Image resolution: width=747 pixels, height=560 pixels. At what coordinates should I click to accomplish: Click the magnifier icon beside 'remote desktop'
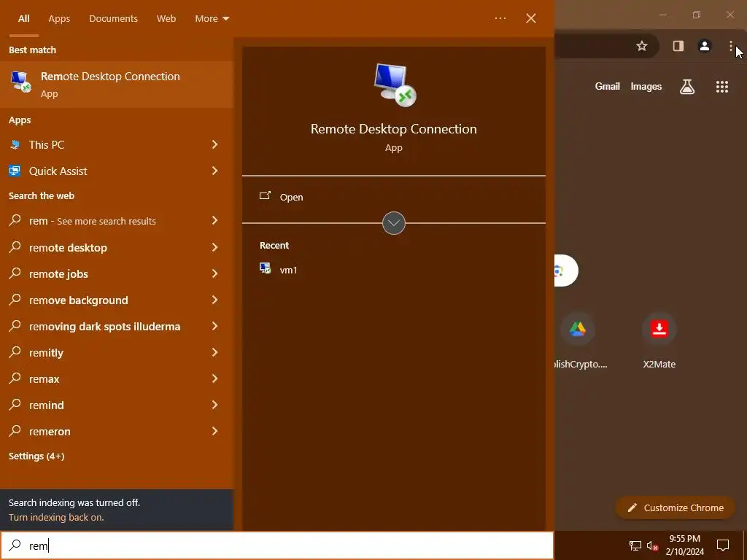(15, 246)
